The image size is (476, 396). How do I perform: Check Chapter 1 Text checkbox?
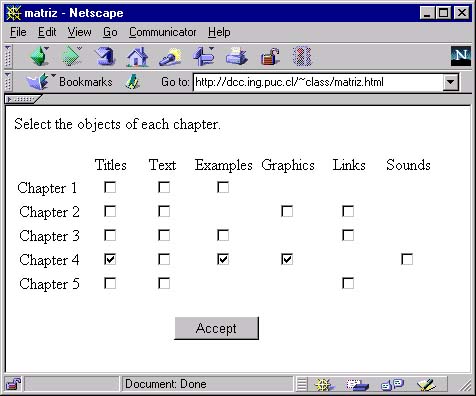point(164,187)
